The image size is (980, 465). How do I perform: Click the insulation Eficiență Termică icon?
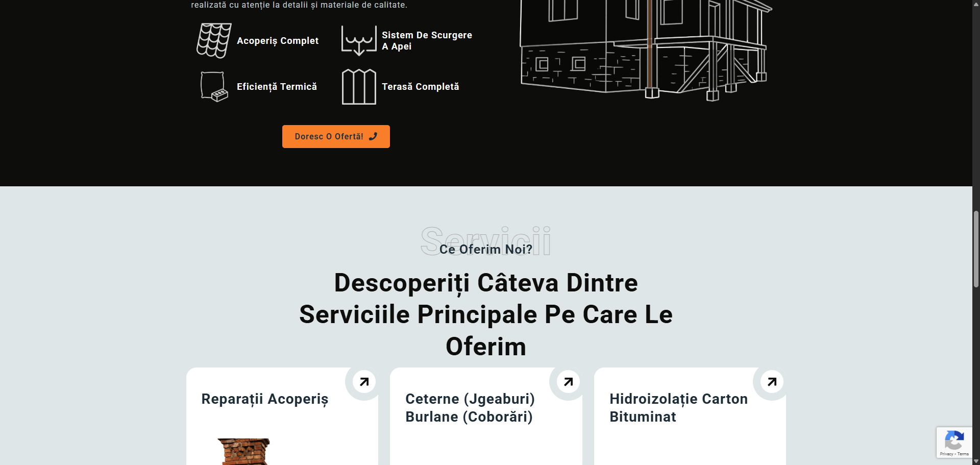214,87
